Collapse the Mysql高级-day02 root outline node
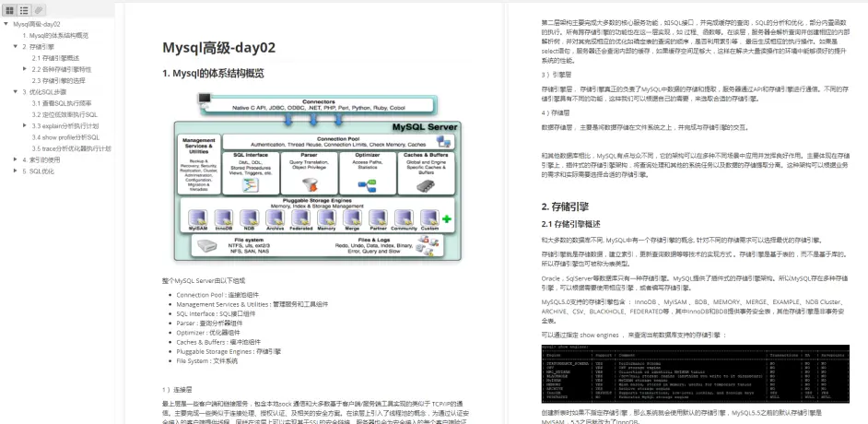Viewport: 868px width, 424px height. click(6, 24)
